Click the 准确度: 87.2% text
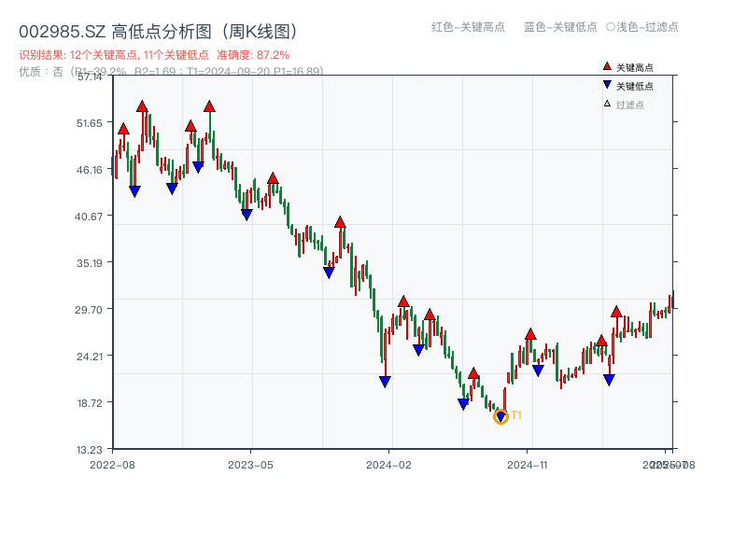The height and width of the screenshot is (560, 747). (x=253, y=55)
